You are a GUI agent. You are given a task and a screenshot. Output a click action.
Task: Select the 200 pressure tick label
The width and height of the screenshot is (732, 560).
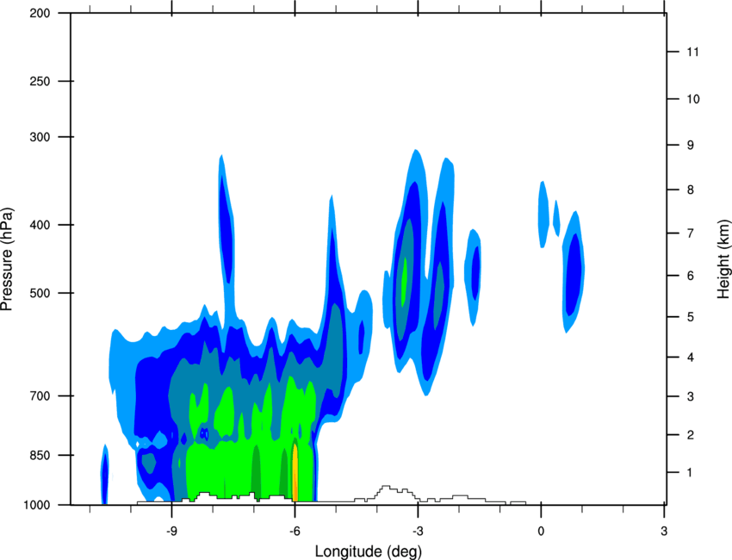coord(40,13)
